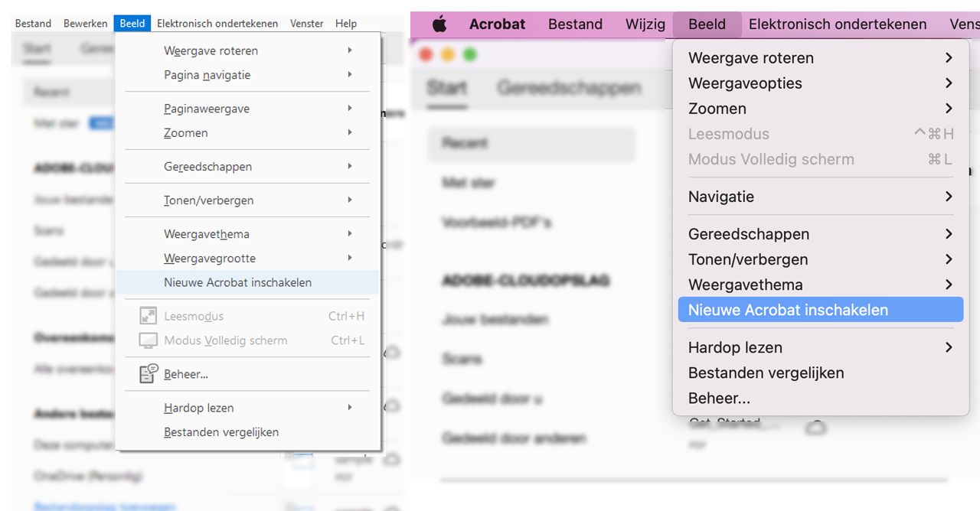Open the Apple menu in the macOS menu bar
Image resolution: width=980 pixels, height=511 pixels.
[438, 24]
